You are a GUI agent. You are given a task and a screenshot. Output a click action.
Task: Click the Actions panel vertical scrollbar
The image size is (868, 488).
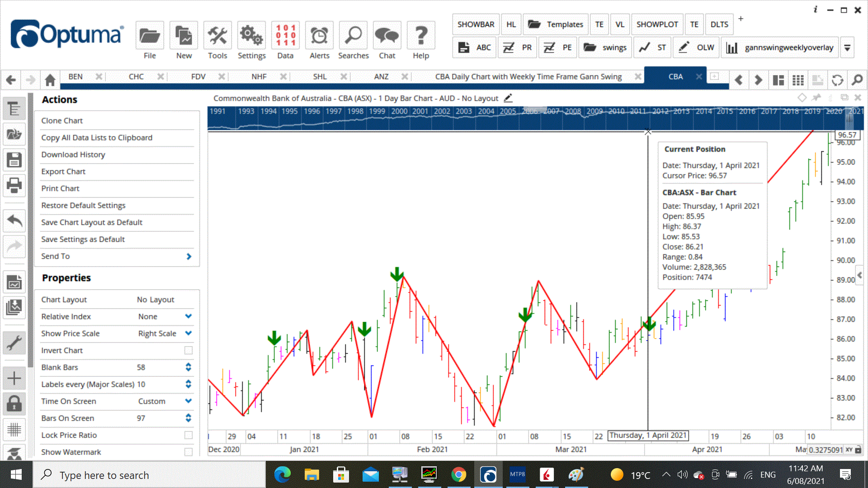pyautogui.click(x=30, y=230)
